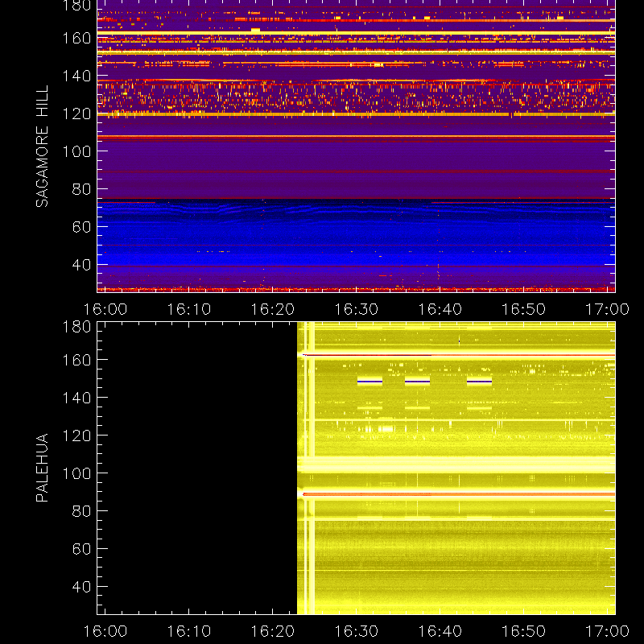Choose the 160 tick label on Palehua axis
Image resolution: width=644 pixels, height=644 pixels.
[x=76, y=360]
